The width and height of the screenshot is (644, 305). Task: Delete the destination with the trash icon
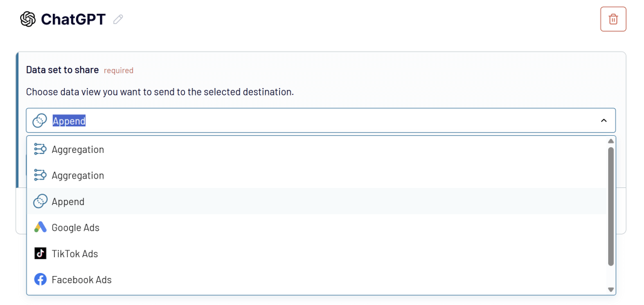point(613,19)
